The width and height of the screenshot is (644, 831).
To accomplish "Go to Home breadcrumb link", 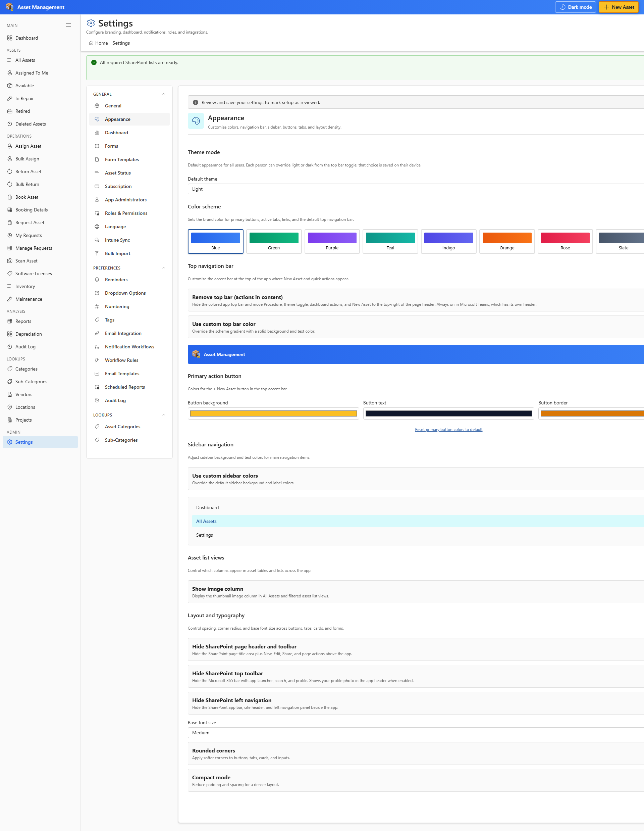I will [x=99, y=43].
